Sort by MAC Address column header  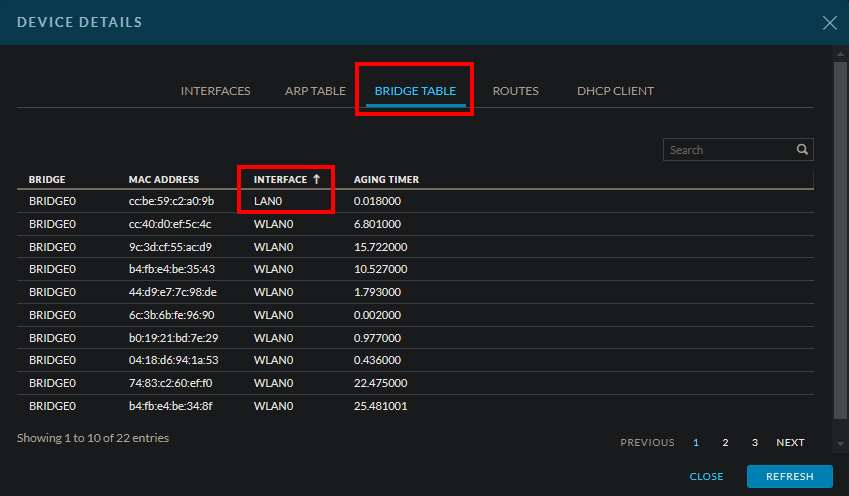[x=164, y=180]
